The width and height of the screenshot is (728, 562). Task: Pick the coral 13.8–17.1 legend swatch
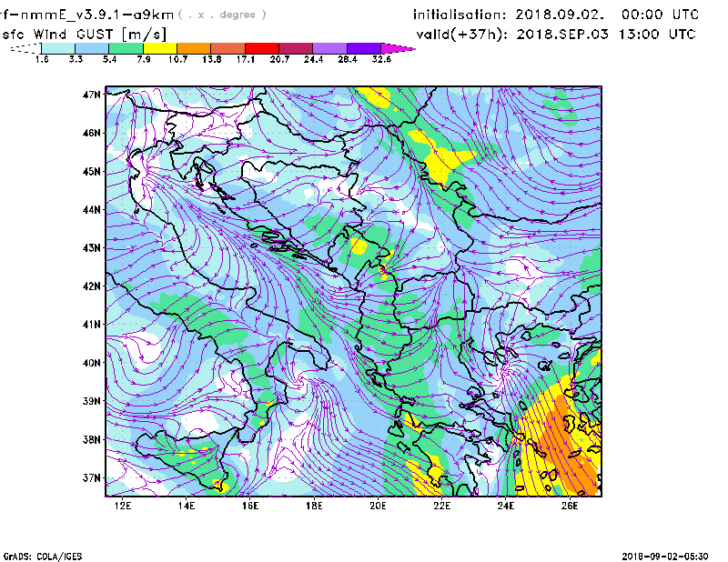tap(228, 48)
